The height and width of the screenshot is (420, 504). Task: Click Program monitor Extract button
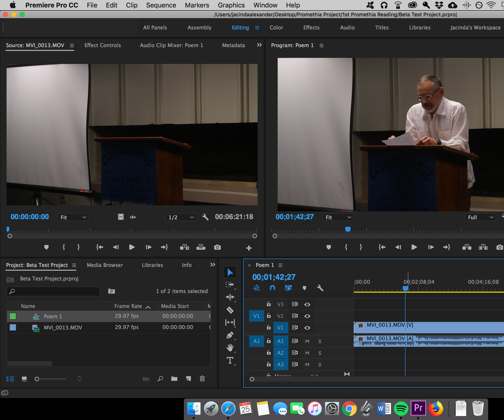[x=483, y=247]
